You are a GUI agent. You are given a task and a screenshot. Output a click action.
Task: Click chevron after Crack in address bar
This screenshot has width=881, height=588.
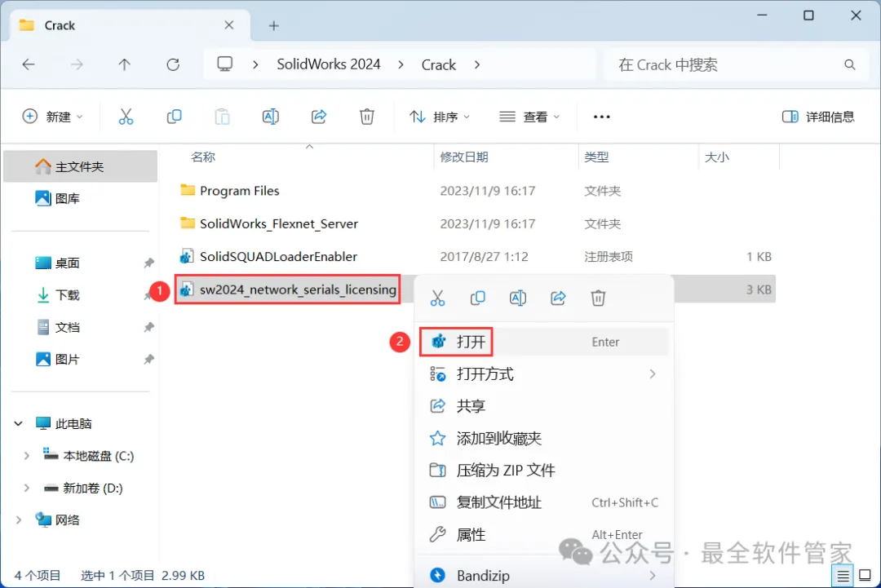tap(477, 64)
